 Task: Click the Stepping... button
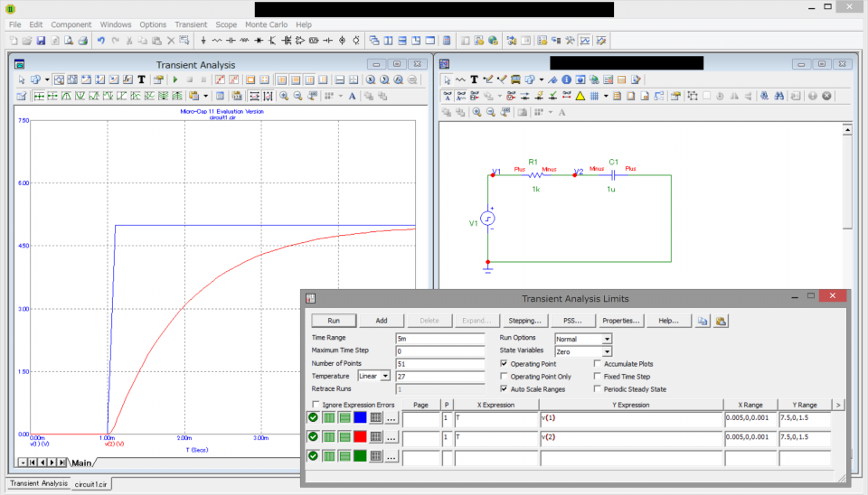524,321
